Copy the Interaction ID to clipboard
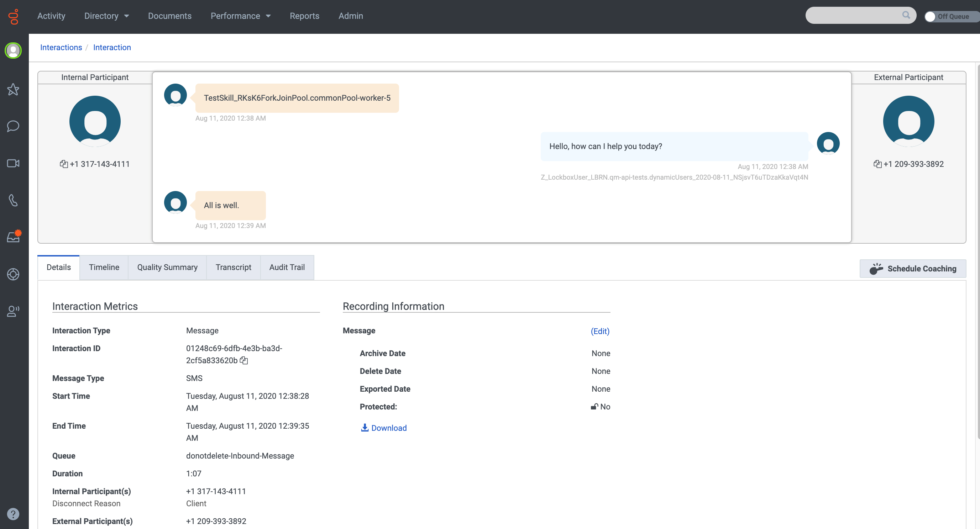Screen dimensions: 980x529 click(x=244, y=360)
